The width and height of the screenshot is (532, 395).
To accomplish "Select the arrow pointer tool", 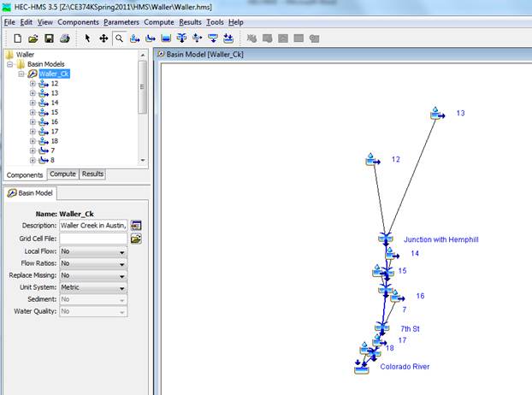I will point(88,38).
